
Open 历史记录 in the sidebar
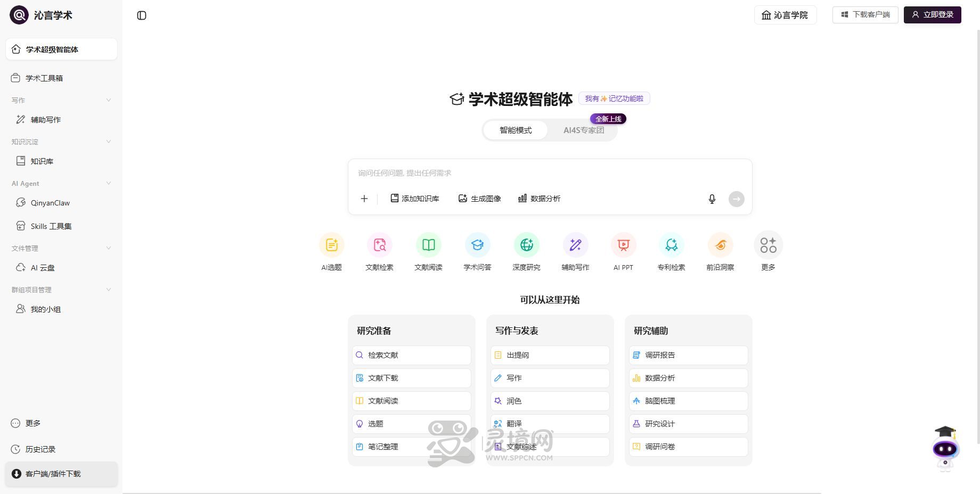click(61, 449)
